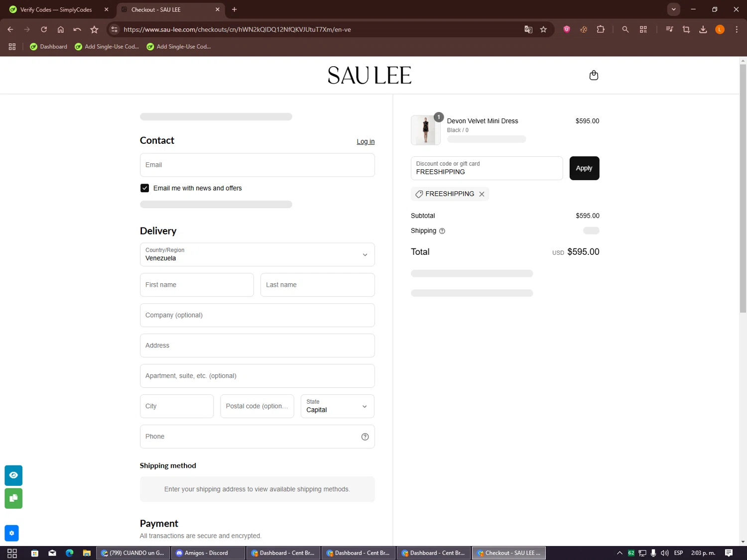Image resolution: width=747 pixels, height=560 pixels.
Task: Open the shopping bag cart icon
Action: coord(594,75)
